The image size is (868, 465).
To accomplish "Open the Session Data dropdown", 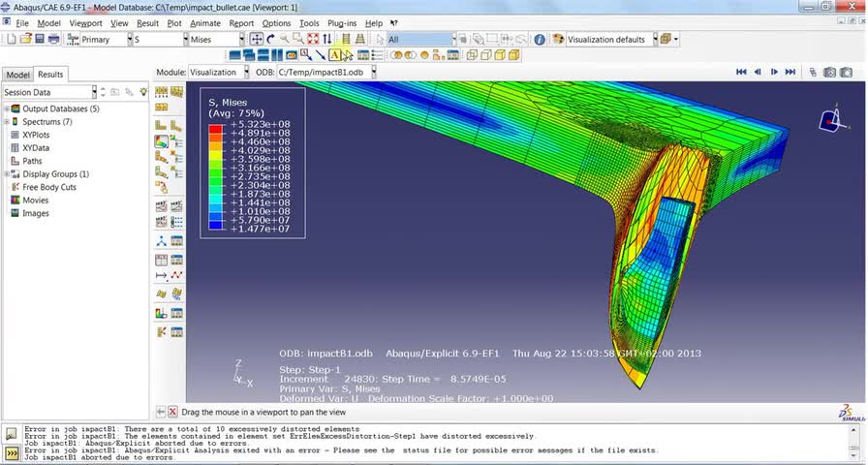I will point(94,92).
